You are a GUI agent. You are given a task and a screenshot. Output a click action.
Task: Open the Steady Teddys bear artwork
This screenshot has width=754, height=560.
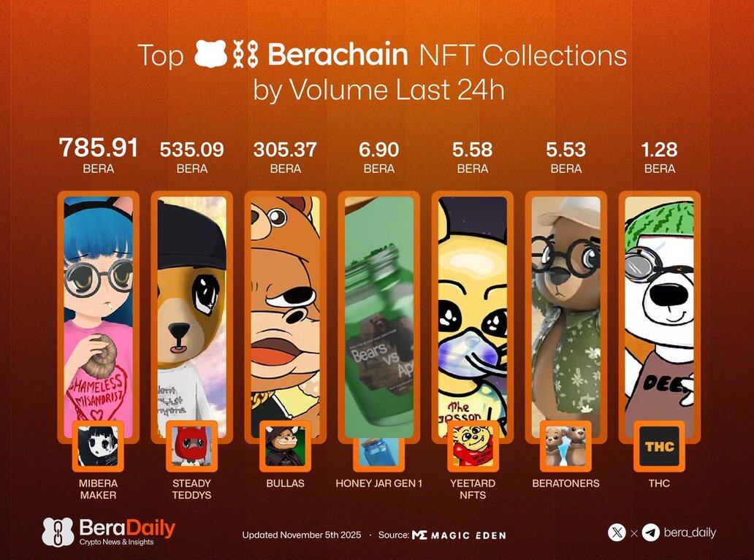[x=191, y=307]
